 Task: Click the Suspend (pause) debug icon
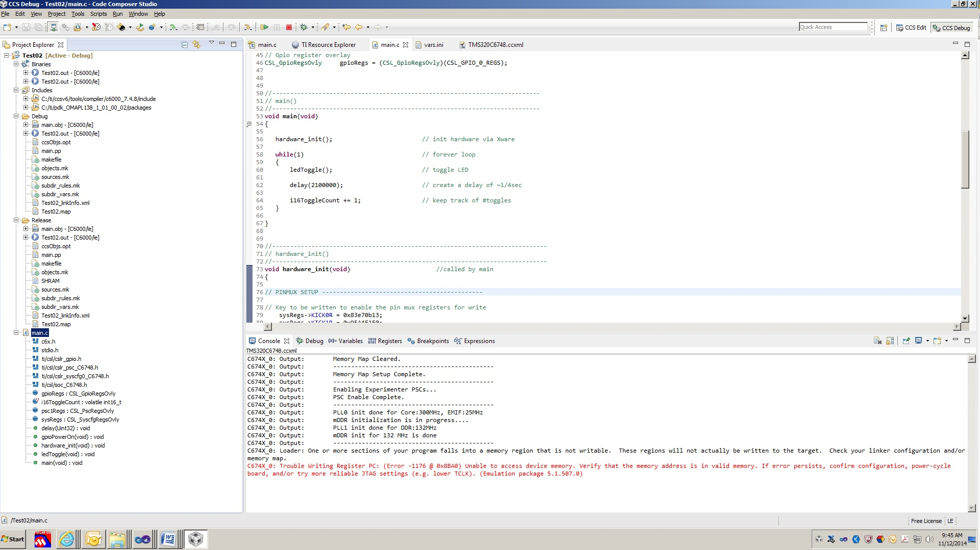pos(277,27)
